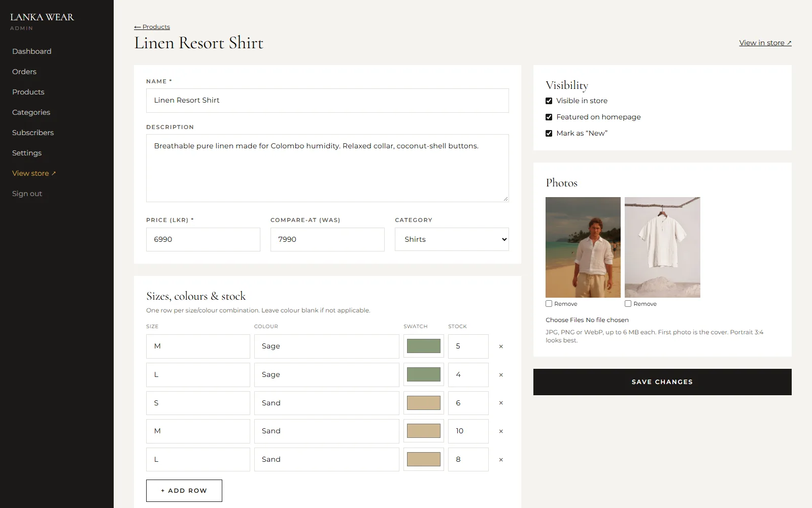Click the size field in the S row
The image size is (812, 508).
[198, 403]
